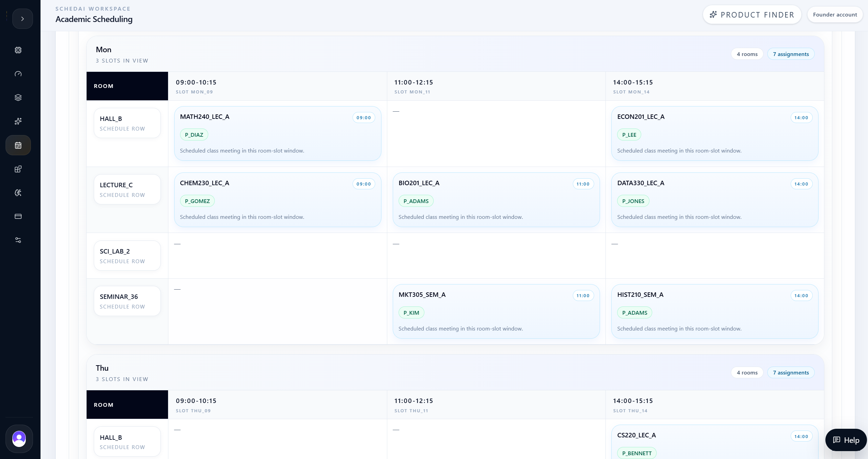868x459 pixels.
Task: Select the CS220_LEC_A title
Action: [x=636, y=435]
